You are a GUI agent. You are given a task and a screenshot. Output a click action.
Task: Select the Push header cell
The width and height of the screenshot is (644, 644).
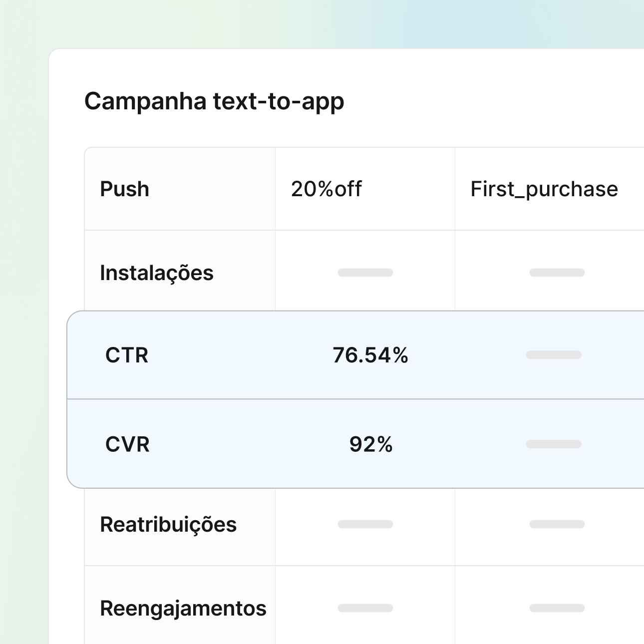pos(125,189)
